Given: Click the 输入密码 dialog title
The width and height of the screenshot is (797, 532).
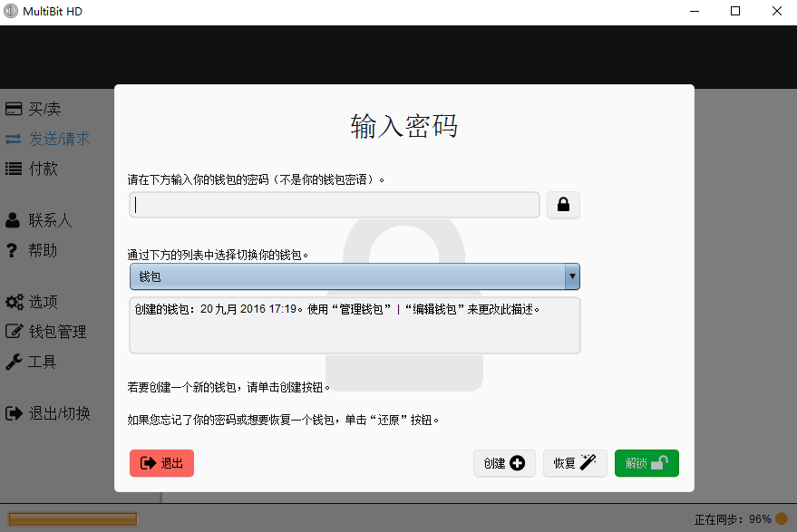Looking at the screenshot, I should click(404, 126).
